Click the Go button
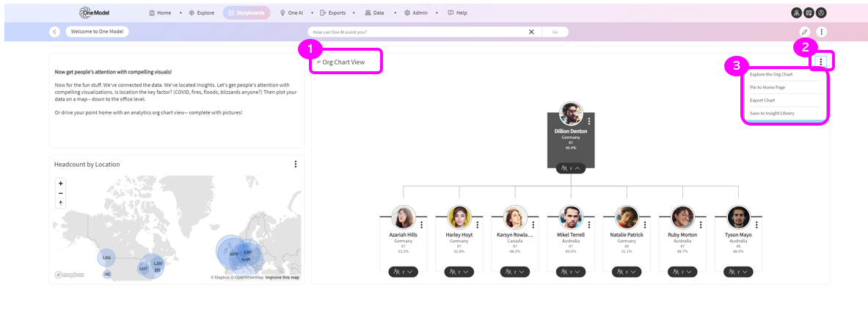868x324 pixels. (x=555, y=32)
